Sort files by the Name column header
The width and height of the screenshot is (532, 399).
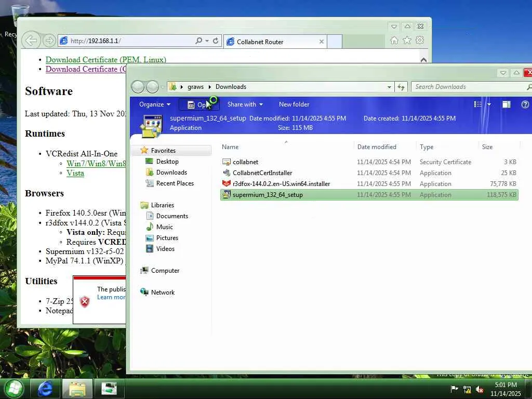[x=286, y=147]
